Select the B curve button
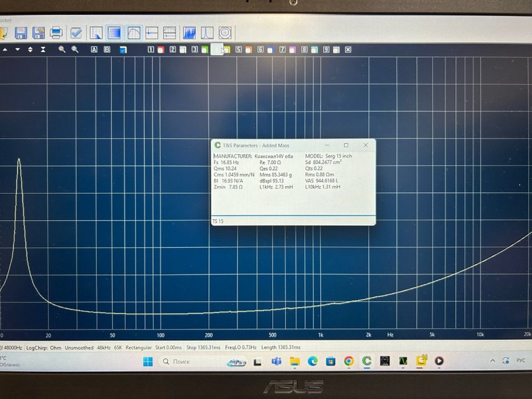The height and width of the screenshot is (399, 532). pos(107,49)
